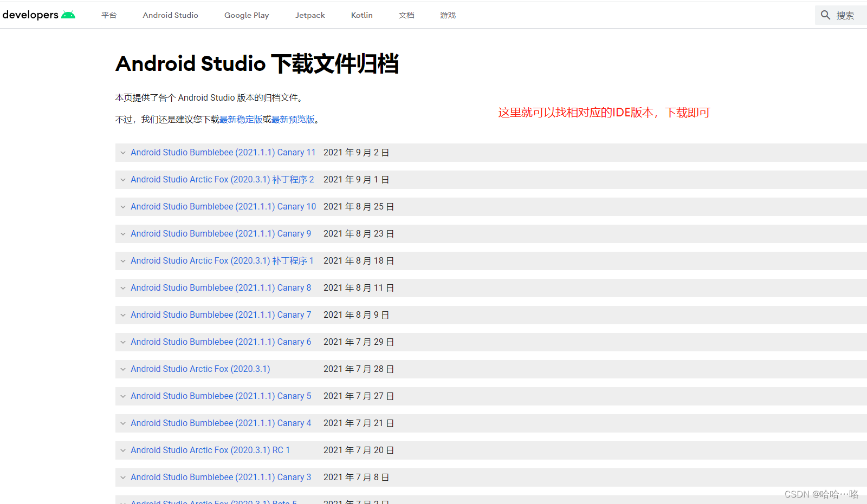The image size is (867, 504).
Task: Expand chevron for Bumblebee Canary 3
Action: click(x=123, y=477)
